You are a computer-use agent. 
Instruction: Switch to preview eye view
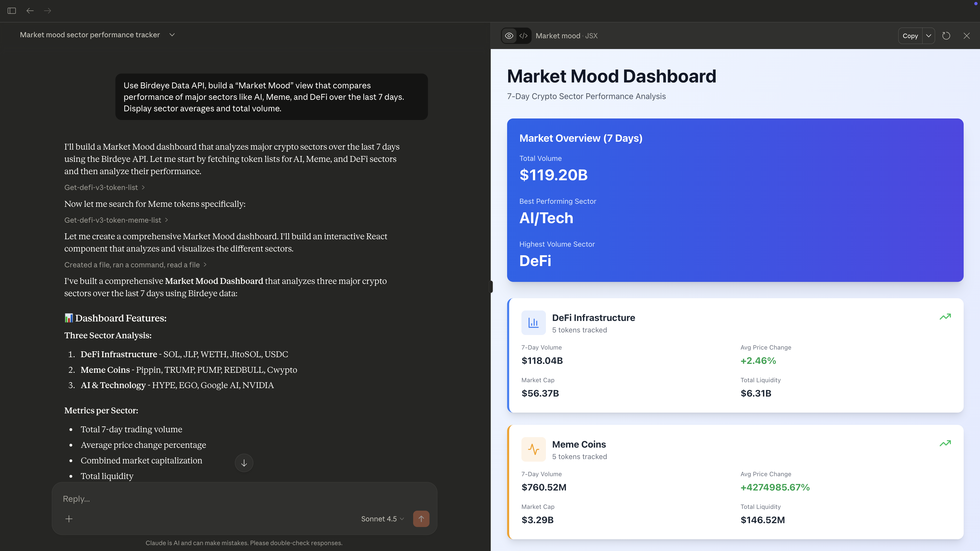[x=509, y=36]
